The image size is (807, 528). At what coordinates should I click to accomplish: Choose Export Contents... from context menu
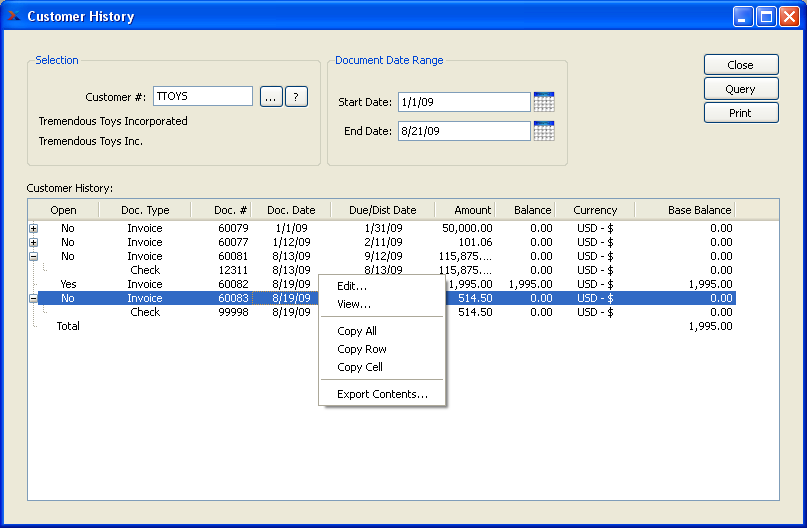click(382, 394)
